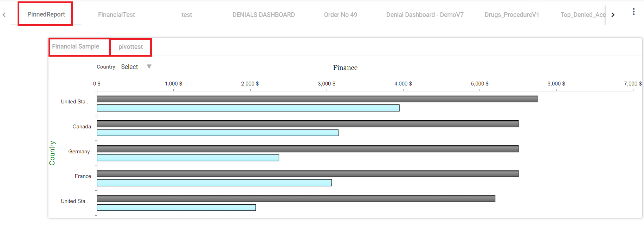Image resolution: width=644 pixels, height=229 pixels.
Task: Click the light blue bar for Canada
Action: coord(217,133)
